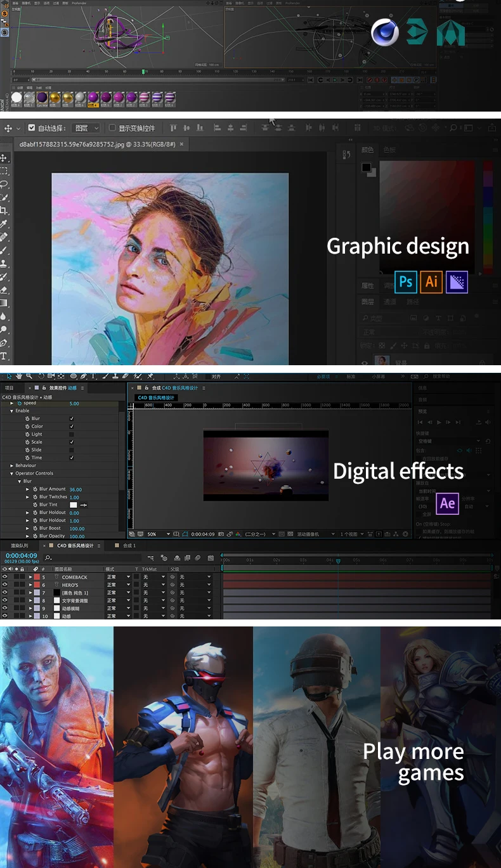This screenshot has width=501, height=868.
Task: Select the Zoom tool in After Effects toolbar
Action: (29, 377)
